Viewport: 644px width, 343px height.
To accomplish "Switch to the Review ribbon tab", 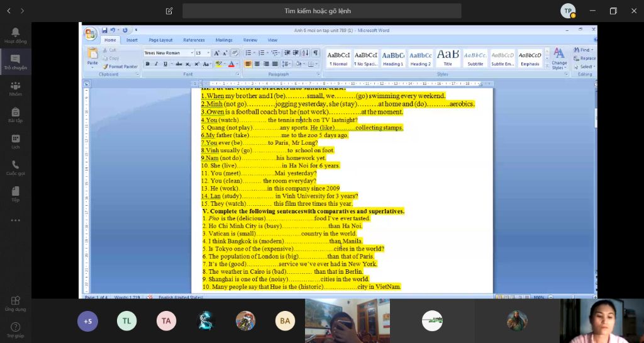I will (x=250, y=40).
